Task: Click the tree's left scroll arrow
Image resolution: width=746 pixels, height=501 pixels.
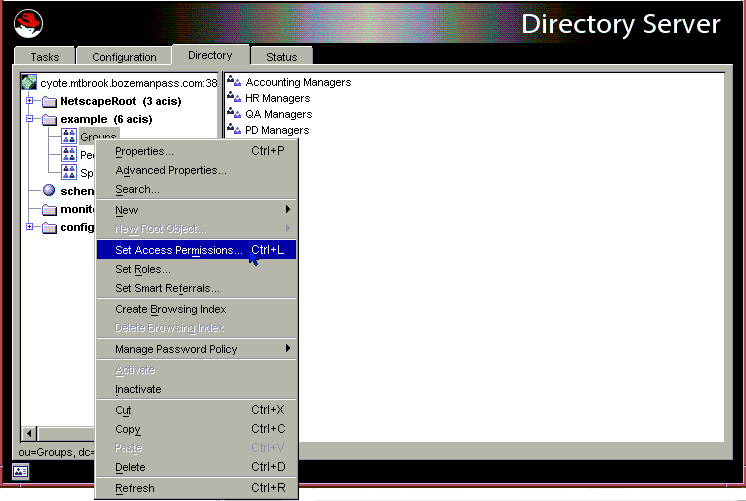Action: click(x=29, y=433)
